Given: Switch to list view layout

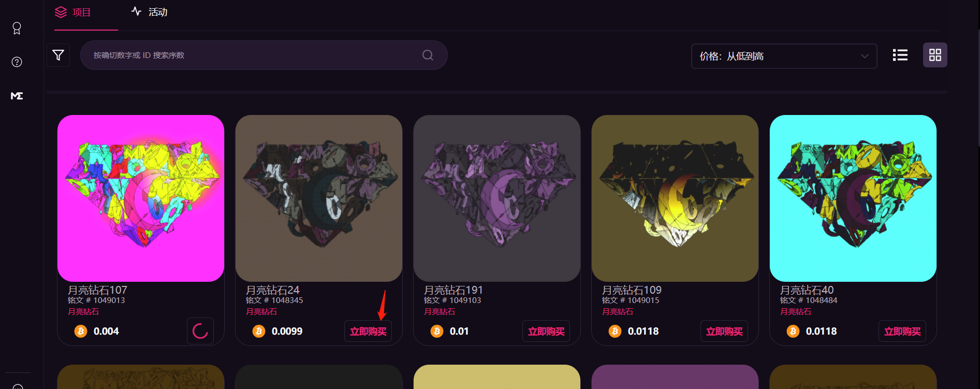Looking at the screenshot, I should (x=900, y=55).
